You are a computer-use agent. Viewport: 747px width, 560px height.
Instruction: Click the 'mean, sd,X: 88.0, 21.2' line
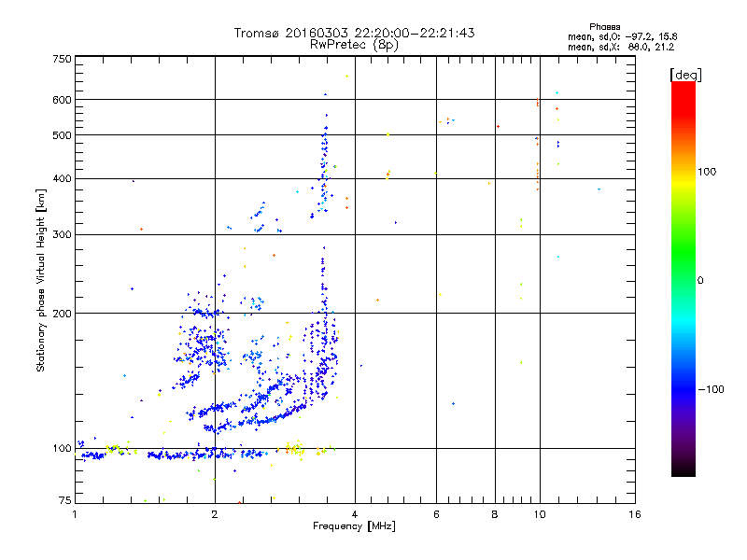point(621,47)
